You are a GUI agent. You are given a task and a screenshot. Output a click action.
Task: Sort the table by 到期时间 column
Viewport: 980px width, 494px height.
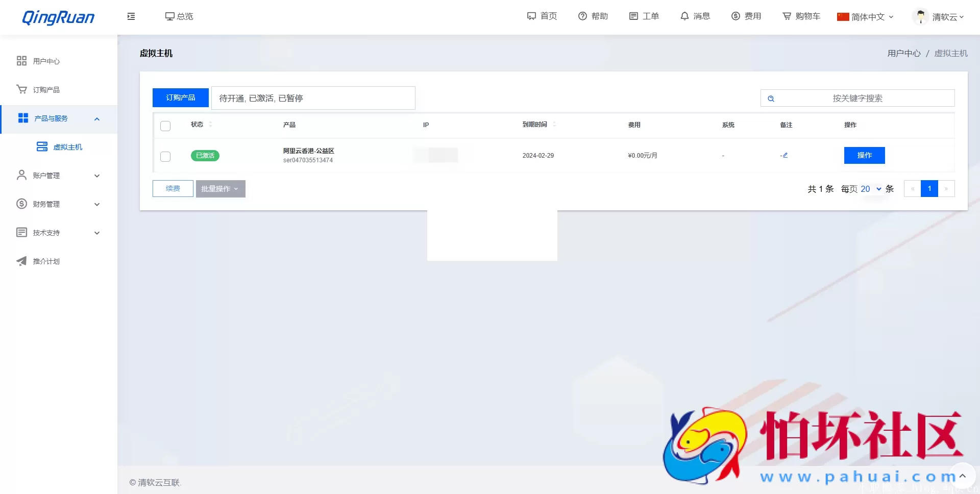pyautogui.click(x=554, y=124)
